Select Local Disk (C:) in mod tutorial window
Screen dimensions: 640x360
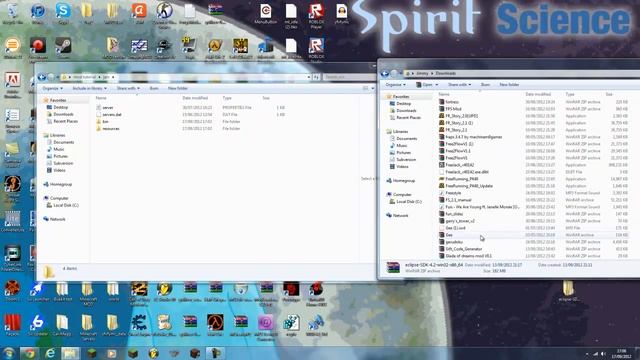(66, 205)
